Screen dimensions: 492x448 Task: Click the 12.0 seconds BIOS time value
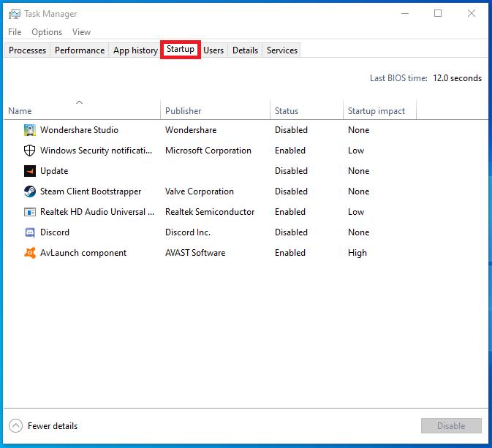click(x=457, y=78)
